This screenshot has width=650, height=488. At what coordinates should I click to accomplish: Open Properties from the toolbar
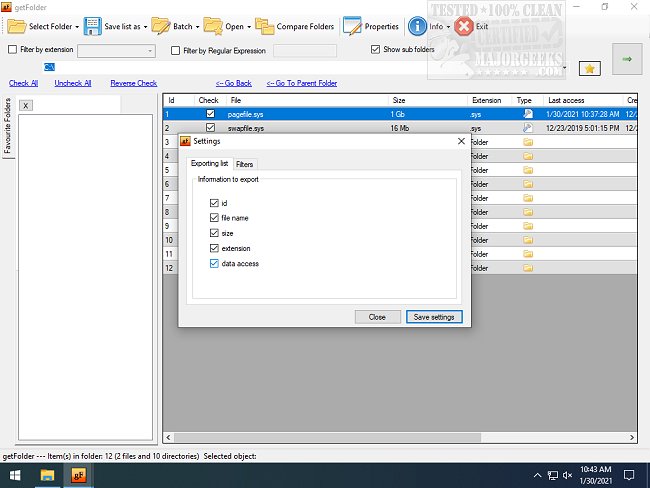pyautogui.click(x=371, y=26)
